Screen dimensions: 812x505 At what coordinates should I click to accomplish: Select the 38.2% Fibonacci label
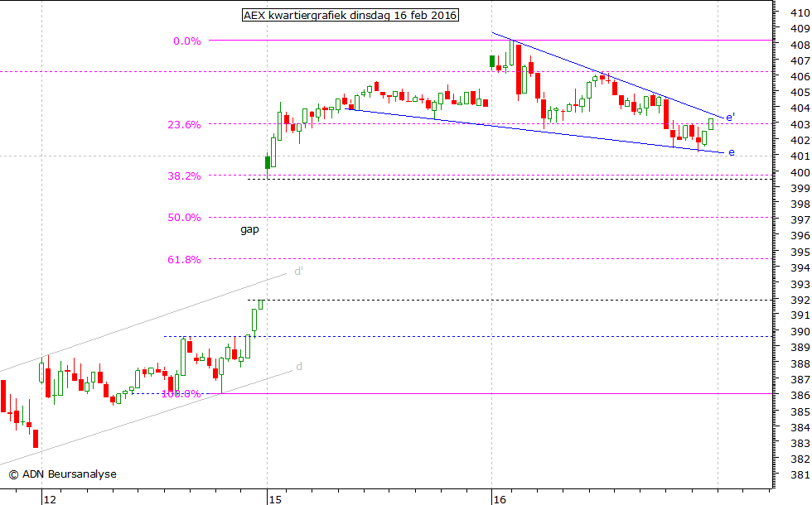(184, 176)
